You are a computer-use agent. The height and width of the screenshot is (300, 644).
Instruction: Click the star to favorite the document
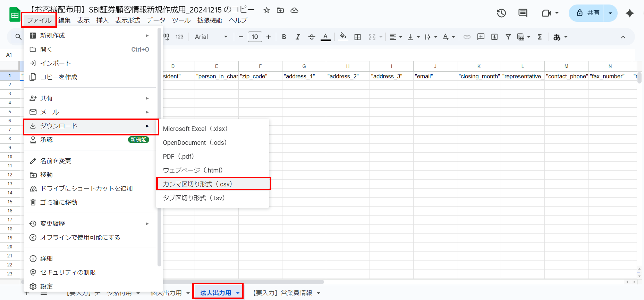(x=267, y=10)
